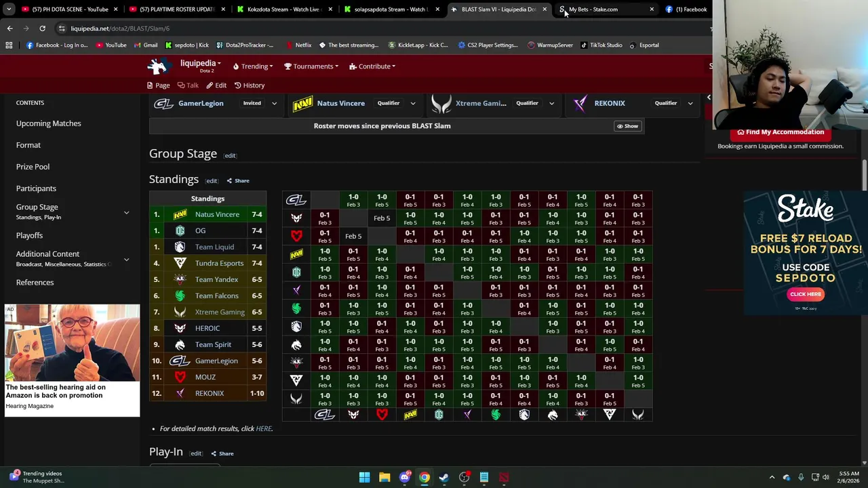The image size is (868, 488).
Task: Expand the Natus Vincere participant card
Action: [412, 104]
